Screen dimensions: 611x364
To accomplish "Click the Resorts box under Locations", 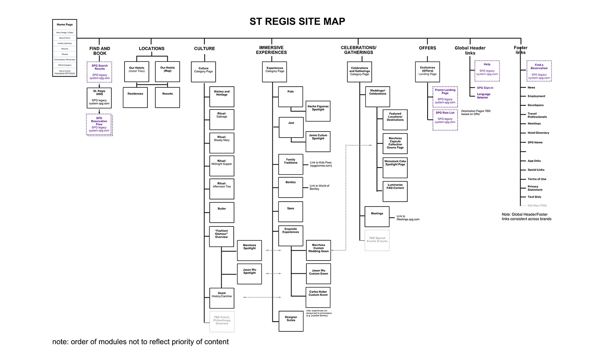I will coord(167,97).
